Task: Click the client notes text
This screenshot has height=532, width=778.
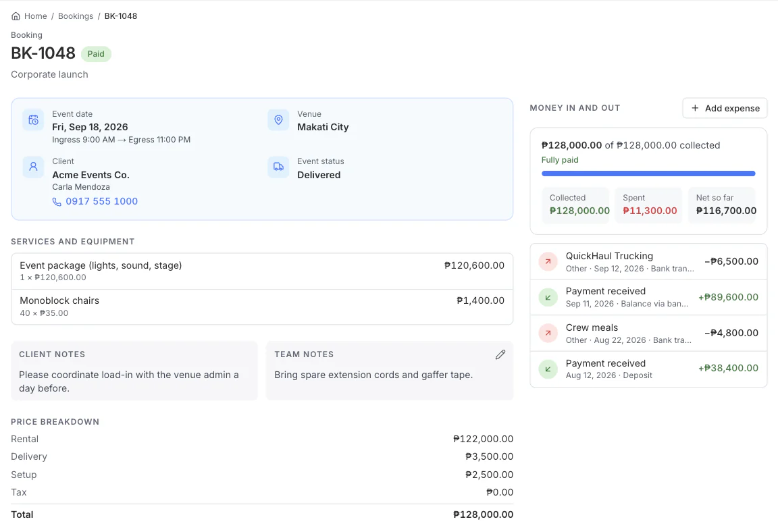Action: 129,381
